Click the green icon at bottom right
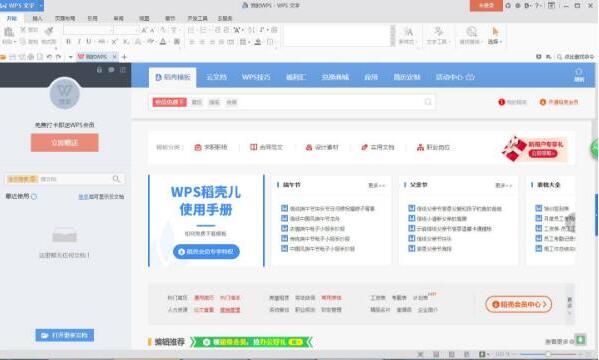Screen dimensions: 599x360 click(x=581, y=339)
